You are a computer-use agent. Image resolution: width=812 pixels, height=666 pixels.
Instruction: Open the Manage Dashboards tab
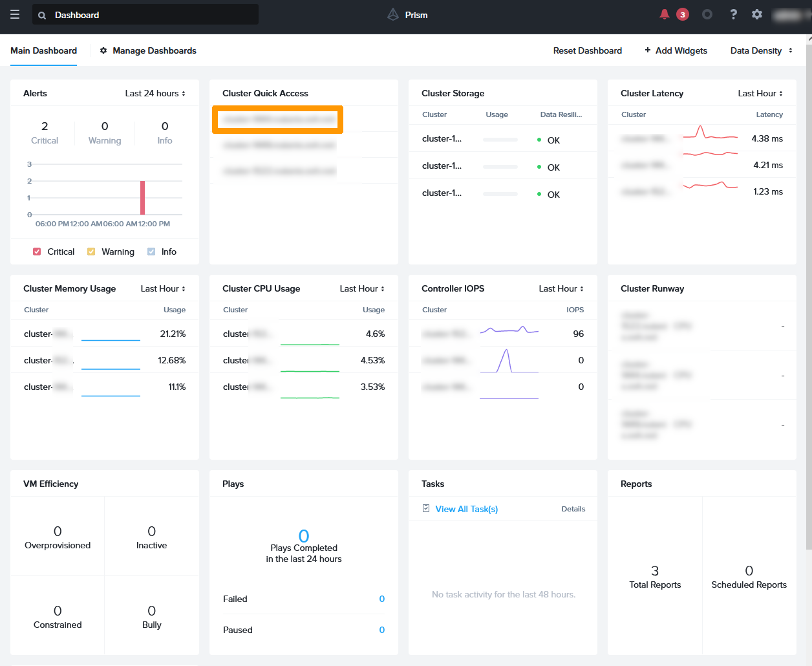click(154, 50)
